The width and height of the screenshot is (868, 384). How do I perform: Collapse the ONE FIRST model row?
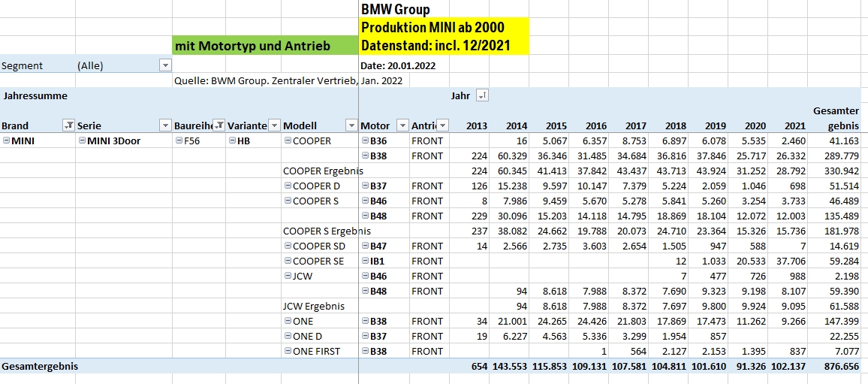[x=288, y=351]
